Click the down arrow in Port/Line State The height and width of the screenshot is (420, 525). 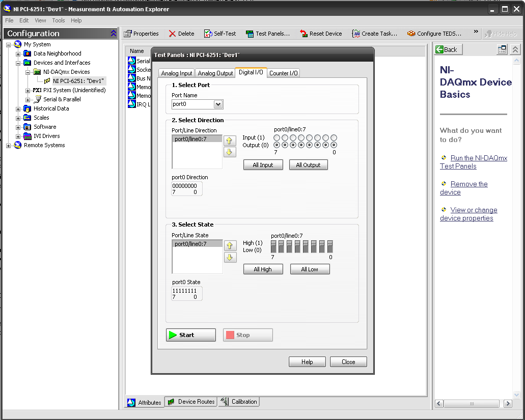[x=230, y=257]
